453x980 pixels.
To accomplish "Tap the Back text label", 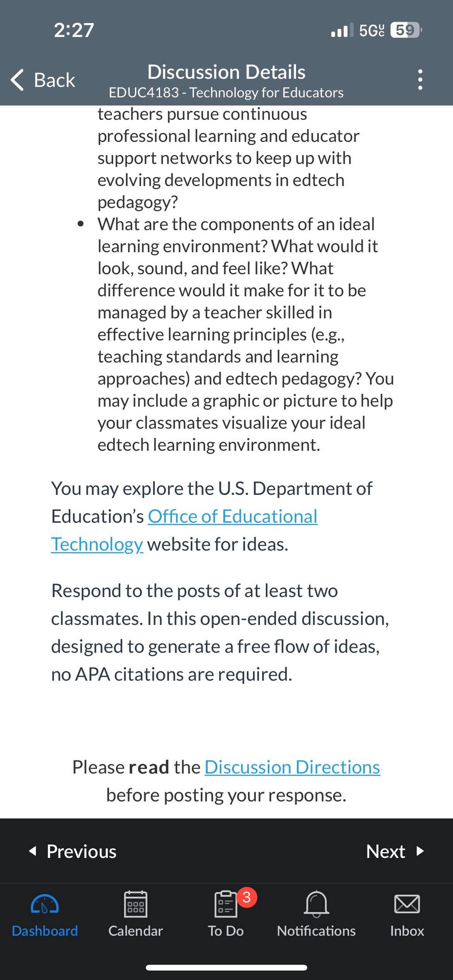I will coord(54,80).
